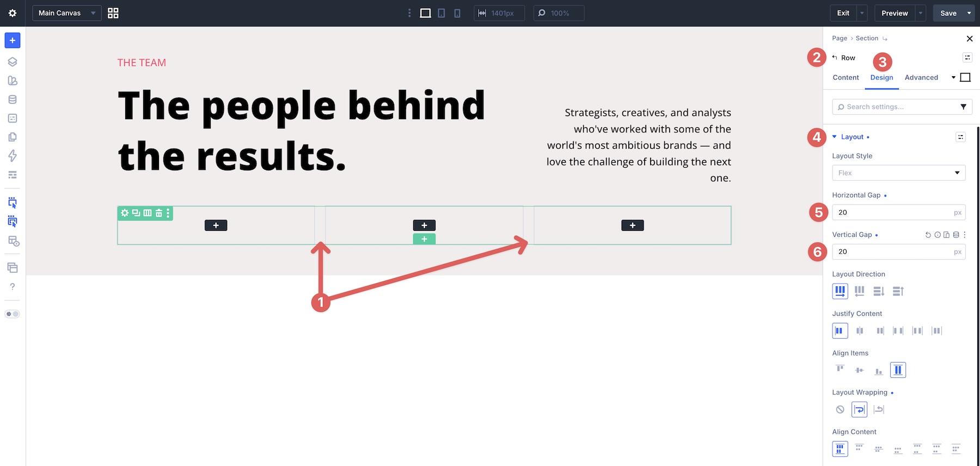The height and width of the screenshot is (466, 980).
Task: Duplicate the row using green toolbar icon
Action: (136, 213)
